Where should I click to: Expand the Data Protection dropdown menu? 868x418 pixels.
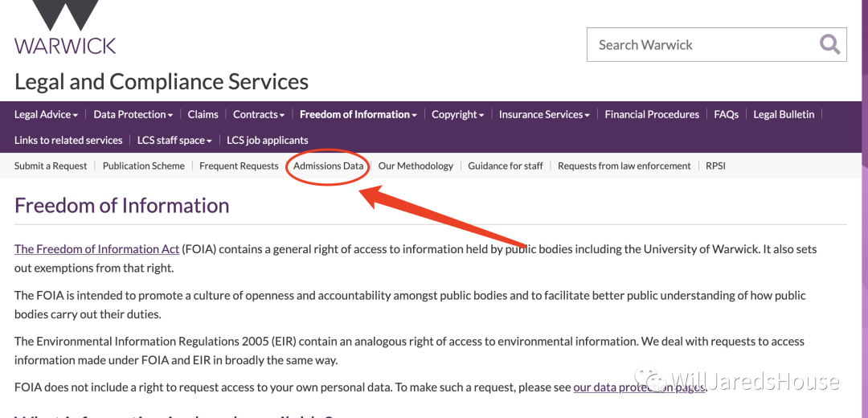[133, 115]
